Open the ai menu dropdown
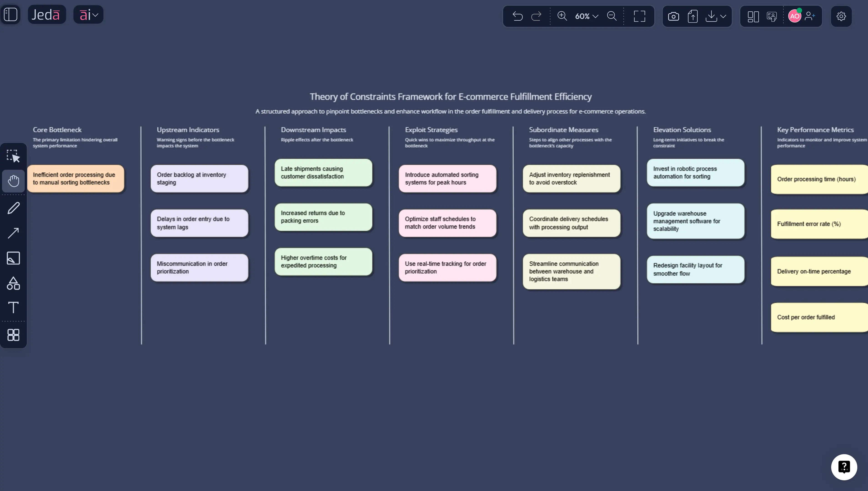This screenshot has width=868, height=491. 88,14
